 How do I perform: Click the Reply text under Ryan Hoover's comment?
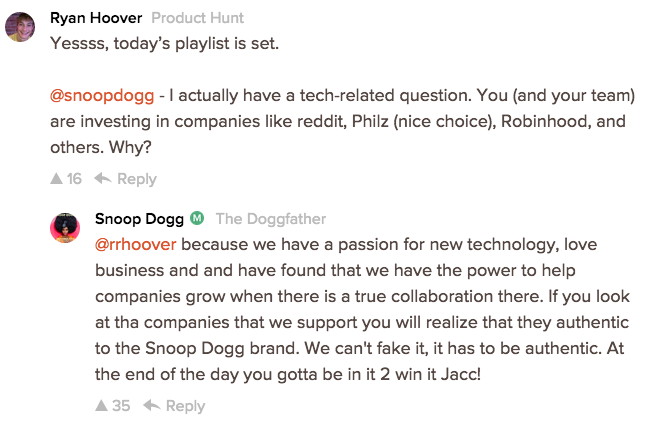[x=137, y=179]
